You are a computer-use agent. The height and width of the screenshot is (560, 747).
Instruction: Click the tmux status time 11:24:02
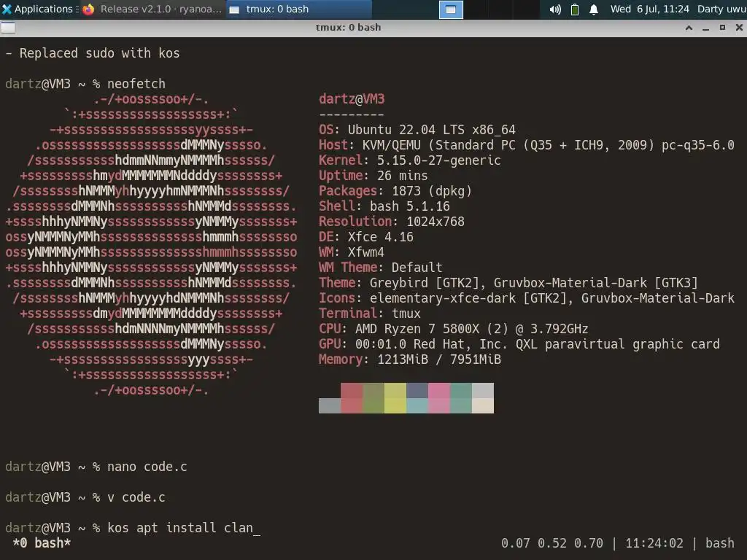[654, 542]
